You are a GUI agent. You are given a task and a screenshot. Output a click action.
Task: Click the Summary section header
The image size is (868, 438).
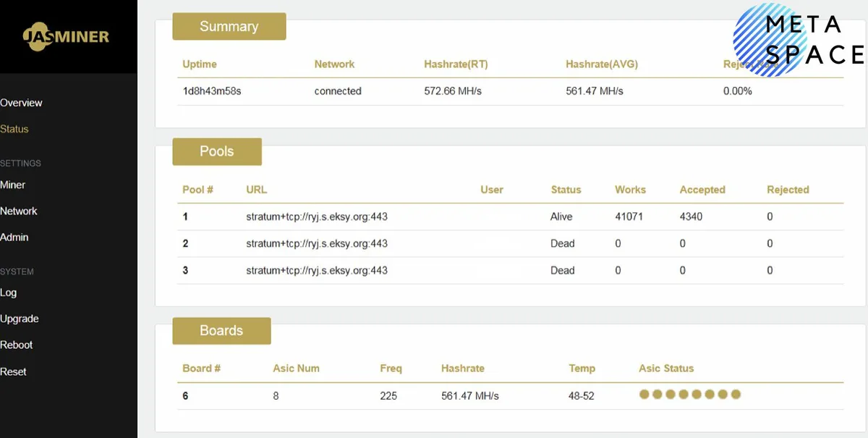(x=229, y=27)
